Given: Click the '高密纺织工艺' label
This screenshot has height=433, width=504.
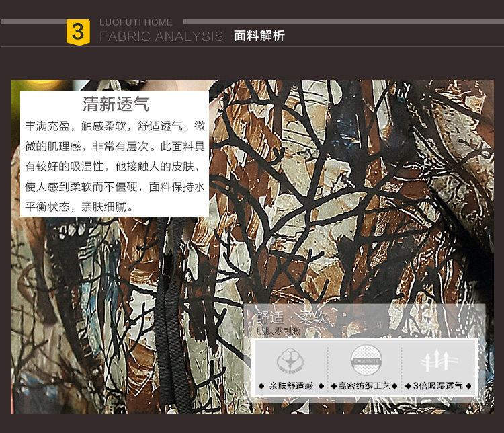Looking at the screenshot, I should (x=364, y=386).
